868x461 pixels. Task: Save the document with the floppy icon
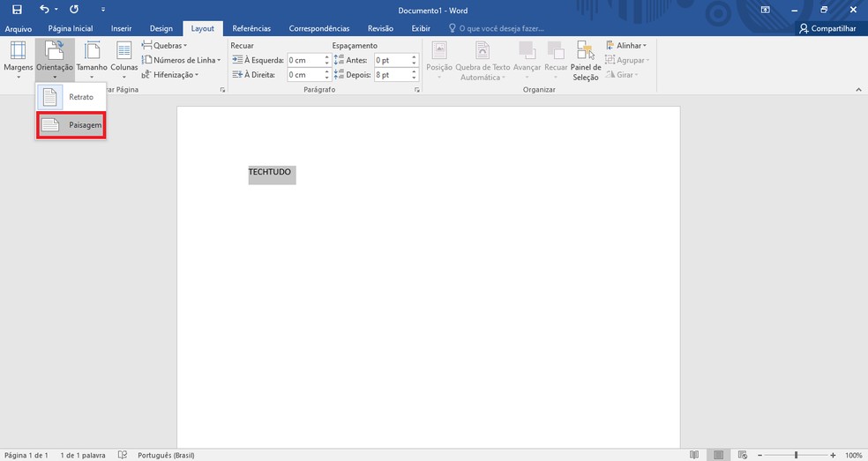[17, 10]
